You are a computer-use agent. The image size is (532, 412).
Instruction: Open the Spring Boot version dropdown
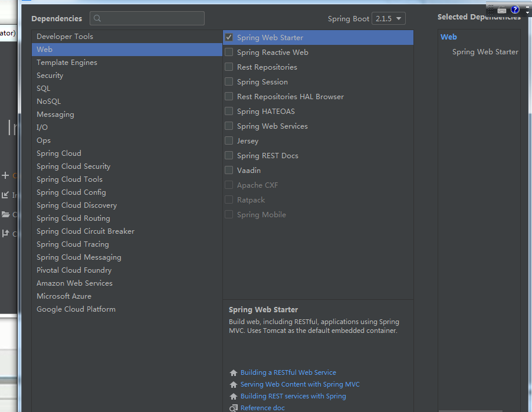[389, 18]
